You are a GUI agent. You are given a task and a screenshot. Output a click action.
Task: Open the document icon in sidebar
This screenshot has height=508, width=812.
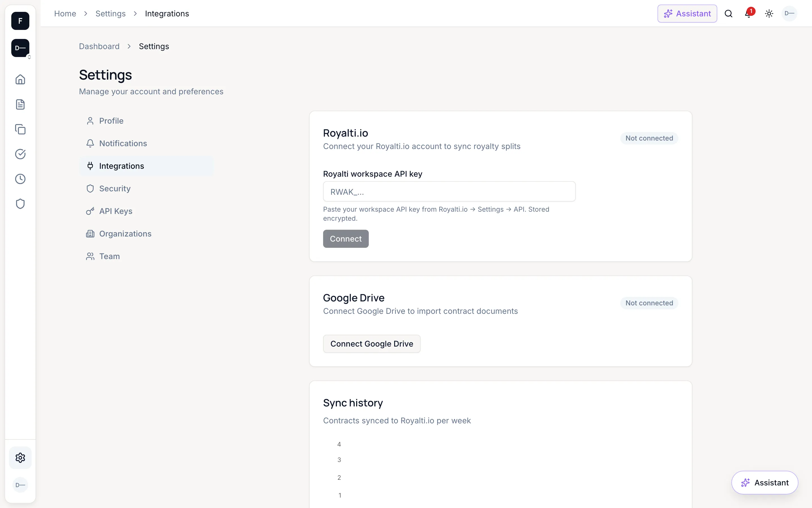[20, 104]
